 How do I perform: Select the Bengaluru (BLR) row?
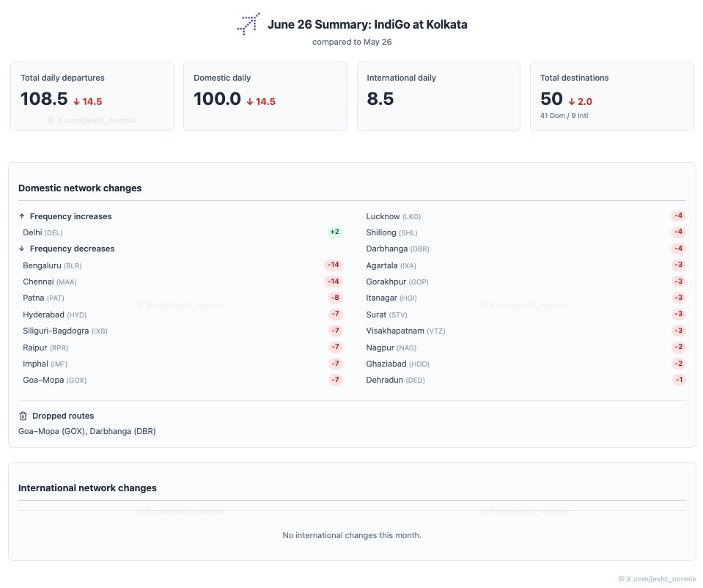(x=183, y=265)
